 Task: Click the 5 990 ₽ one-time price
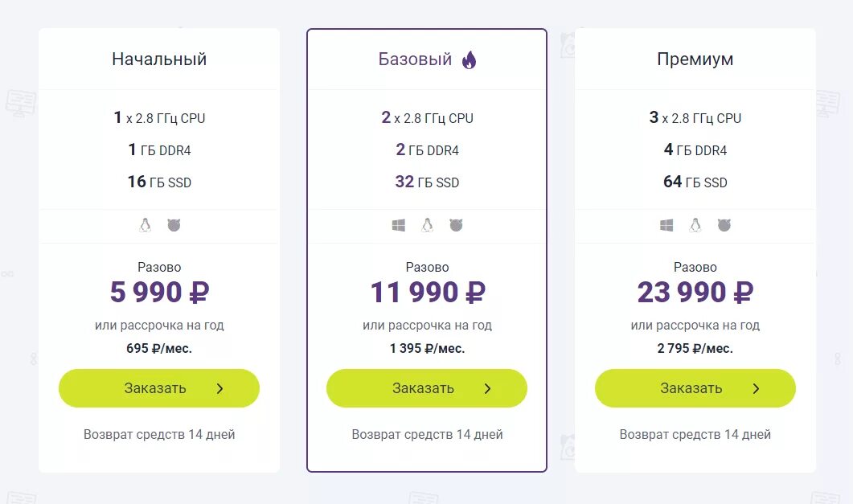tap(159, 293)
